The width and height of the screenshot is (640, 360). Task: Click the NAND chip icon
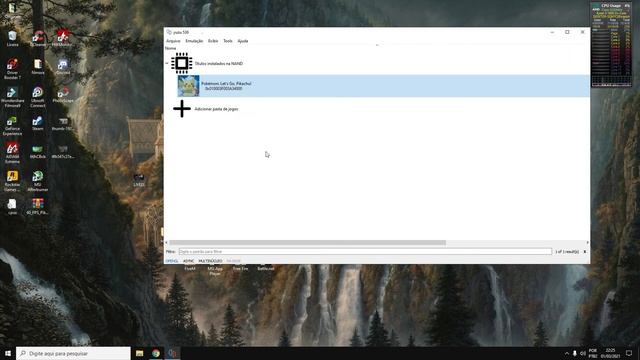[x=182, y=63]
